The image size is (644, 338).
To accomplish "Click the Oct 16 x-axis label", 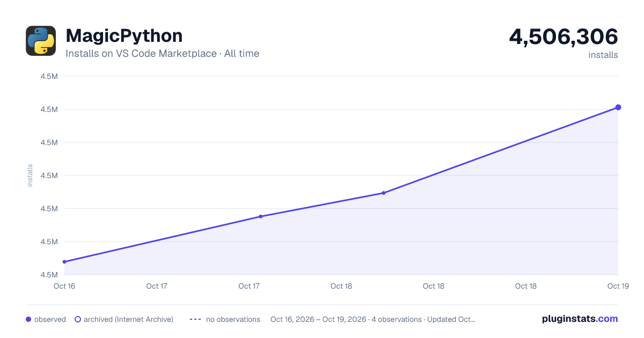I will (x=64, y=286).
